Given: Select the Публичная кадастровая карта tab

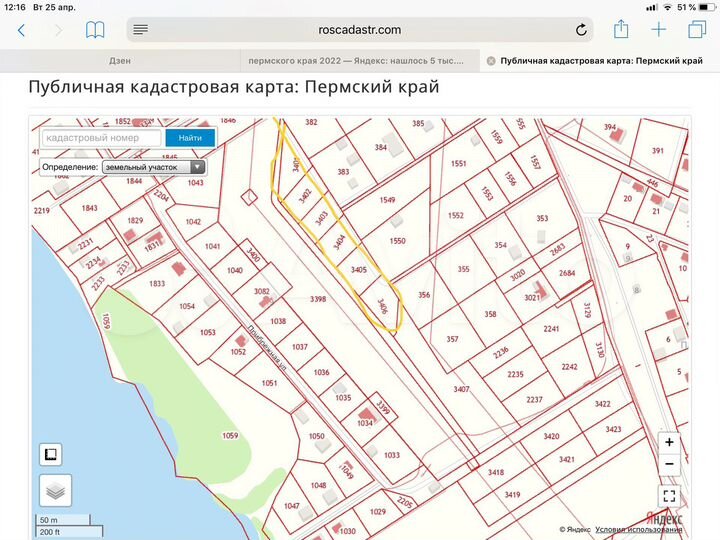Looking at the screenshot, I should [x=601, y=61].
